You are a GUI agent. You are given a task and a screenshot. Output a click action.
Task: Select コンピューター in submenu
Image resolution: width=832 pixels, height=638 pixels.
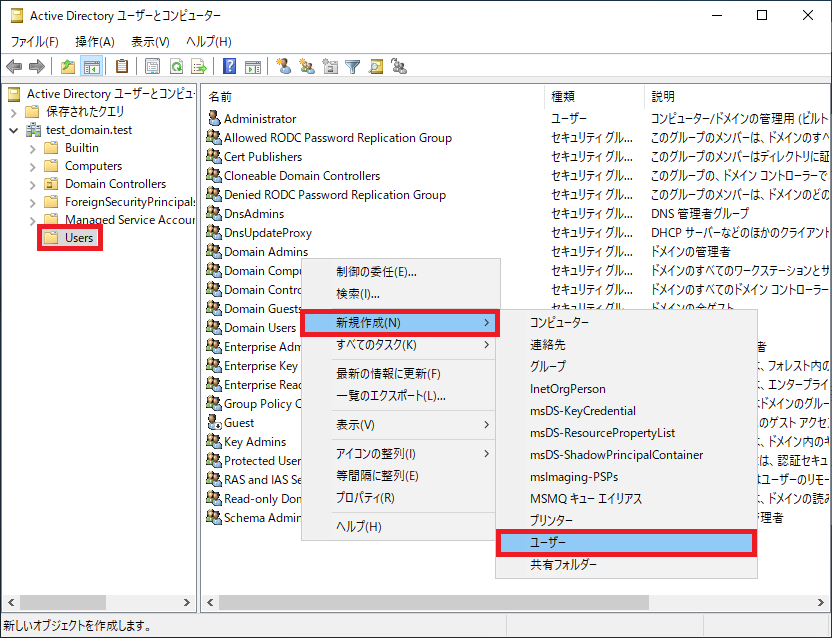point(626,322)
